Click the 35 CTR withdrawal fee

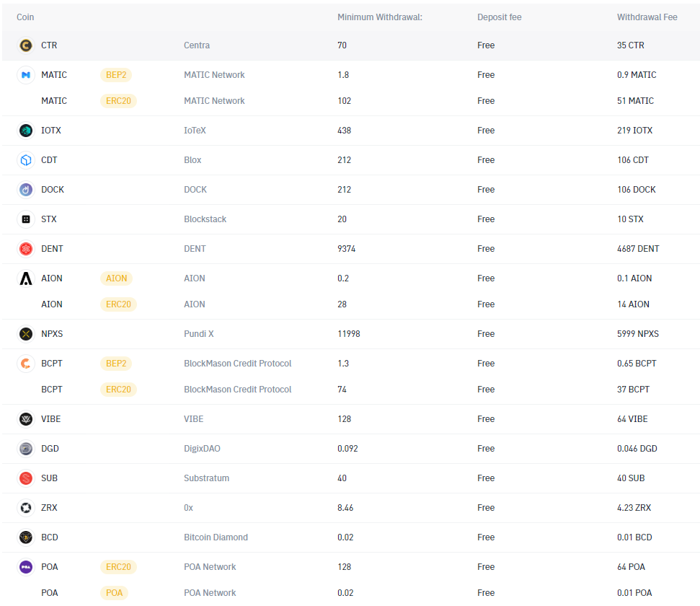631,45
